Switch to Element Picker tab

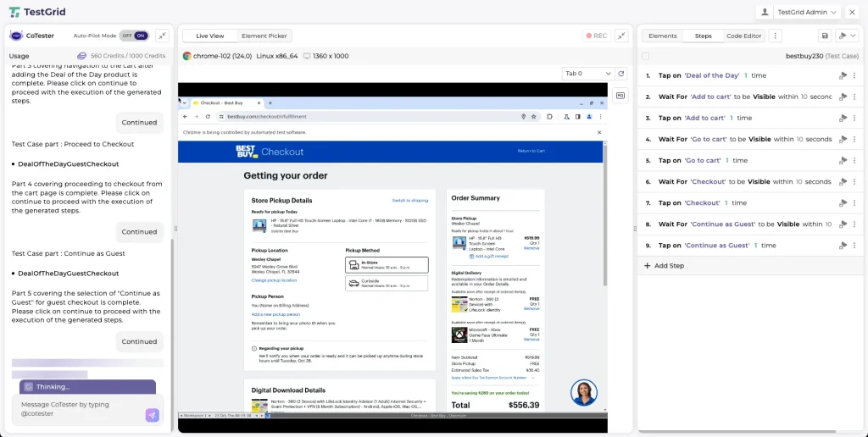[x=264, y=36]
